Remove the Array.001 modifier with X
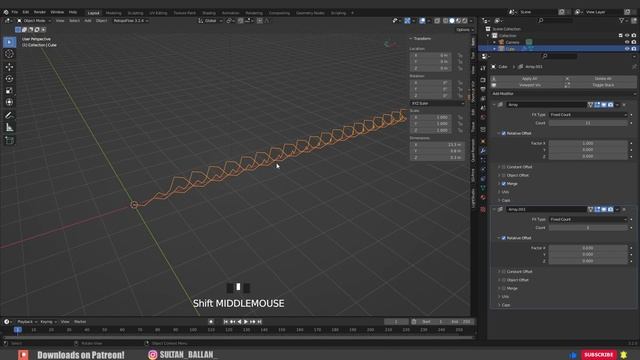Viewport: 640px width, 360px height. click(624, 209)
